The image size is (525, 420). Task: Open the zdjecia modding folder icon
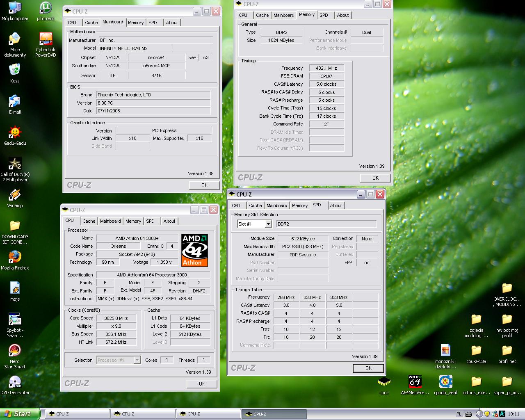pyautogui.click(x=476, y=325)
